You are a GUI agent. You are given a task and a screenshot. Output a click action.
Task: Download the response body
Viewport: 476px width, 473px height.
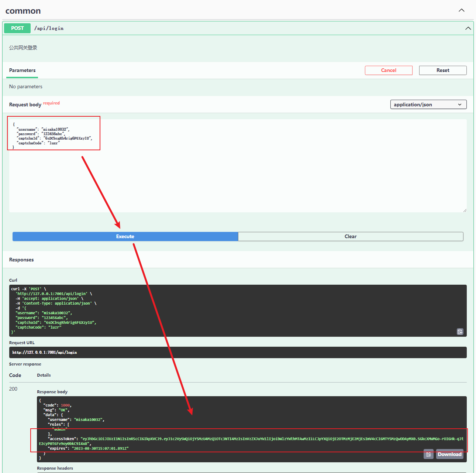tap(449, 454)
